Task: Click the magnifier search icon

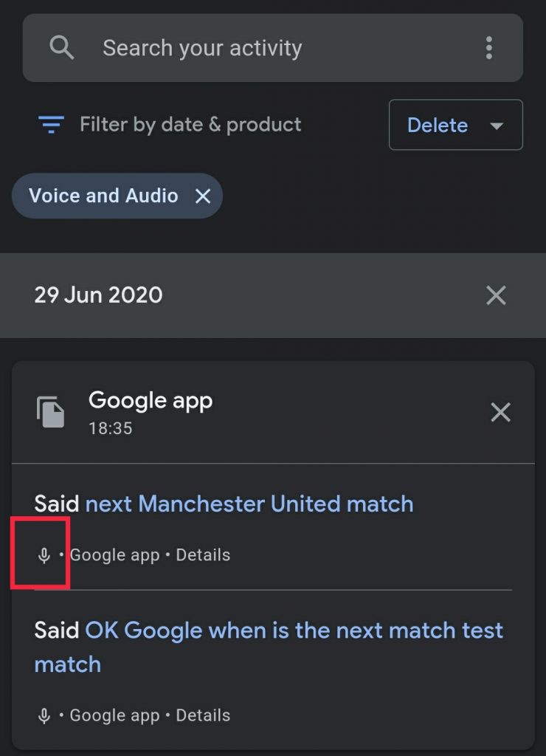Action: 62,48
